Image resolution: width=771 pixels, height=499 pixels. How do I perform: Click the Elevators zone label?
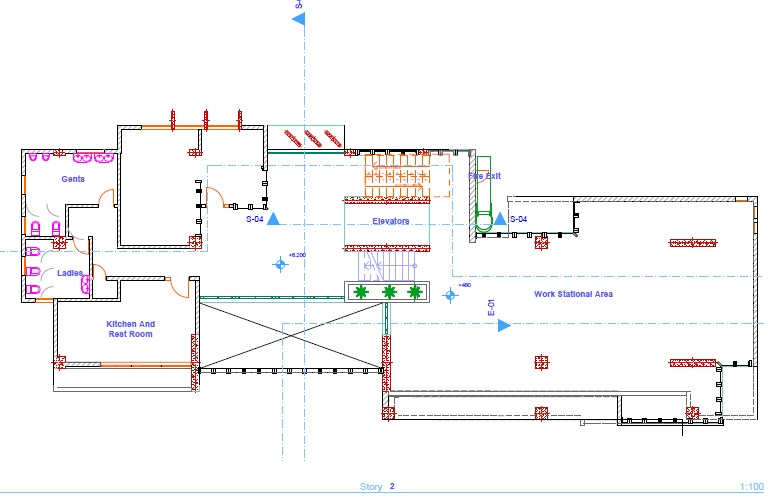[x=391, y=221]
